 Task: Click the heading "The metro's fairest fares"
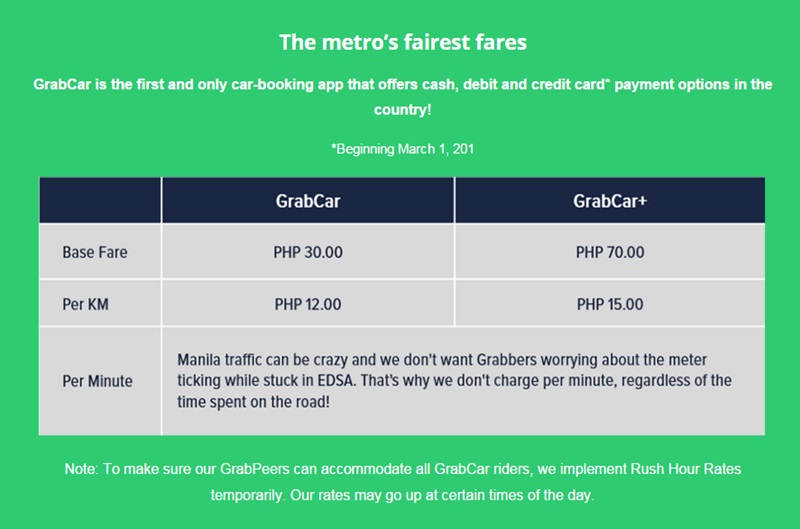tap(403, 42)
